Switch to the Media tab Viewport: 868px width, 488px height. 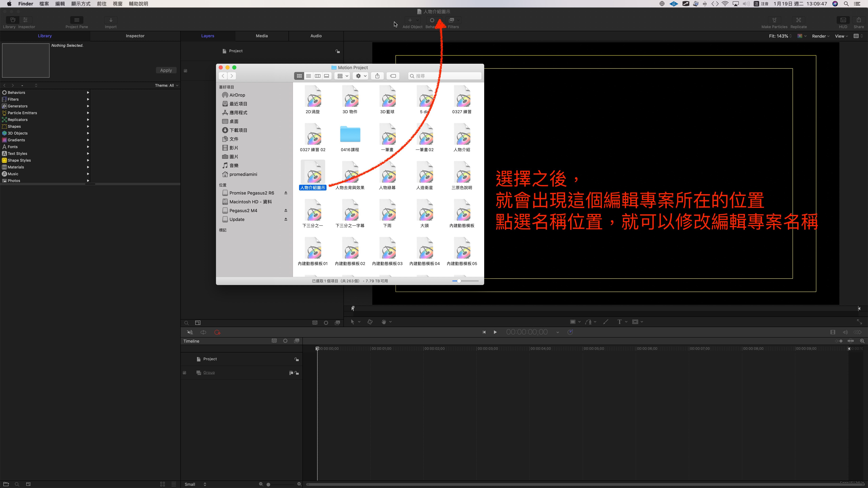pos(261,36)
